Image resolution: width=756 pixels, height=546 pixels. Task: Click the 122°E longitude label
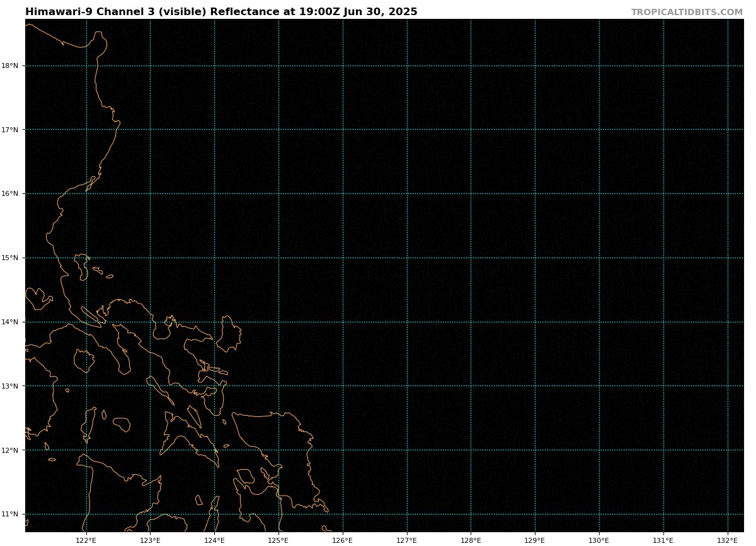pos(86,540)
